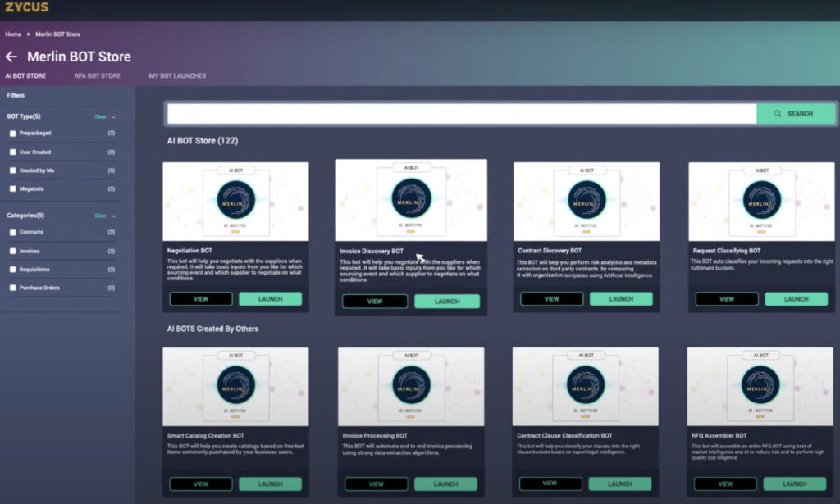Click the Merlin icon on RFQ Assembler BOT card
The image size is (840, 504).
[760, 384]
